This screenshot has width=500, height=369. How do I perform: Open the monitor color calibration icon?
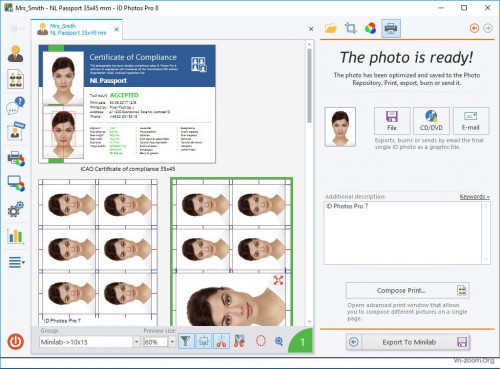coord(16,184)
